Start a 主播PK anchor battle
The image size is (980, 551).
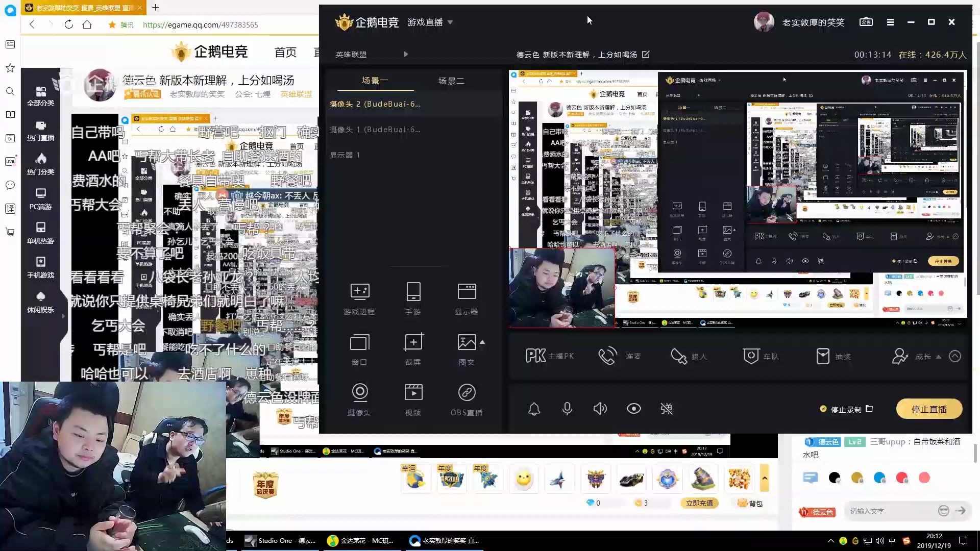point(549,356)
